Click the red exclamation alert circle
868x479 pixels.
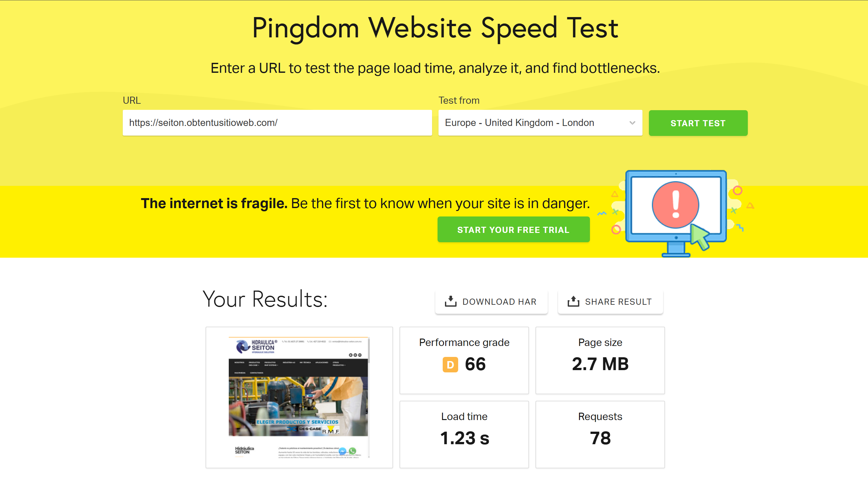(x=675, y=205)
